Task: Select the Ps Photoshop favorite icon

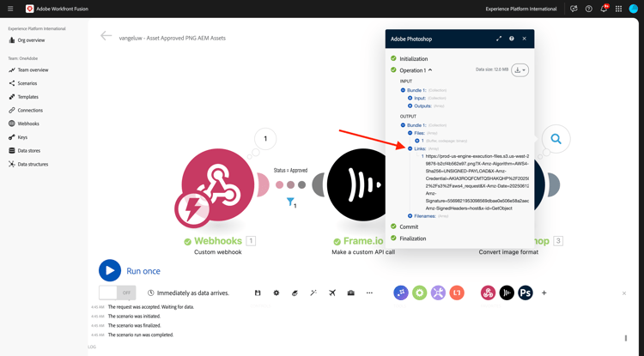Action: pyautogui.click(x=526, y=293)
